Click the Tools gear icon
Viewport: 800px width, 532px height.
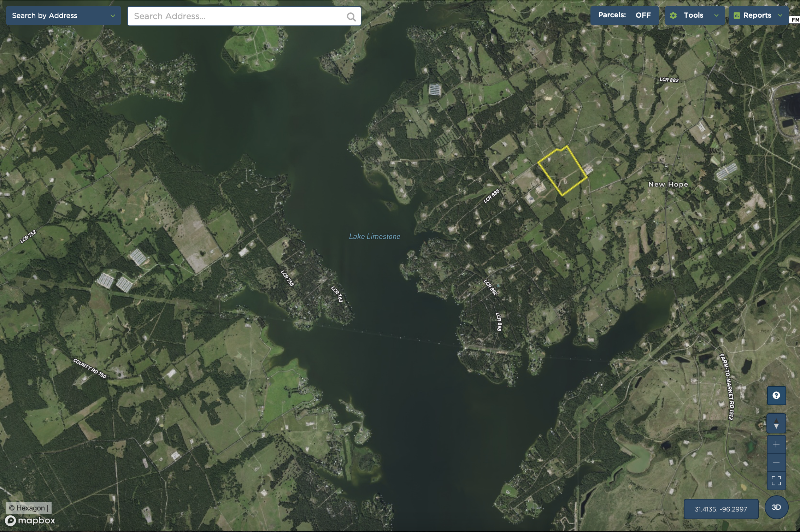[673, 16]
